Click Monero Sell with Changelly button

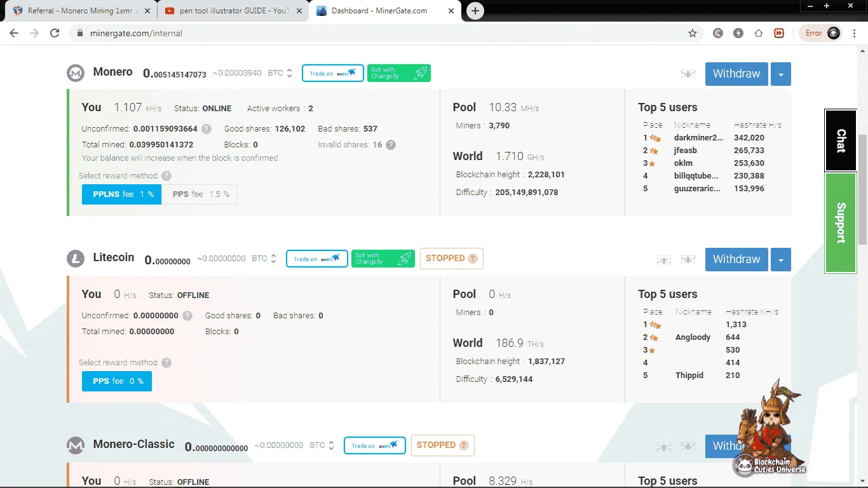click(x=399, y=73)
